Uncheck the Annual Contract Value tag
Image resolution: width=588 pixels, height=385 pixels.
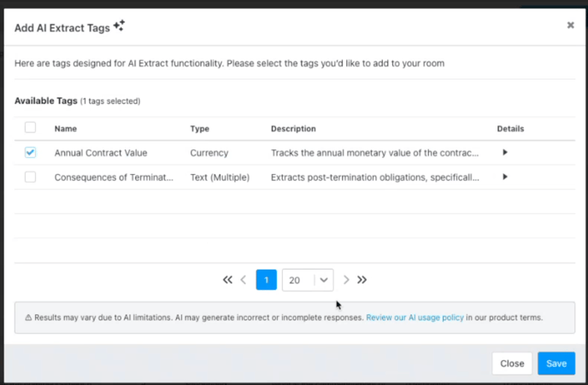click(31, 153)
